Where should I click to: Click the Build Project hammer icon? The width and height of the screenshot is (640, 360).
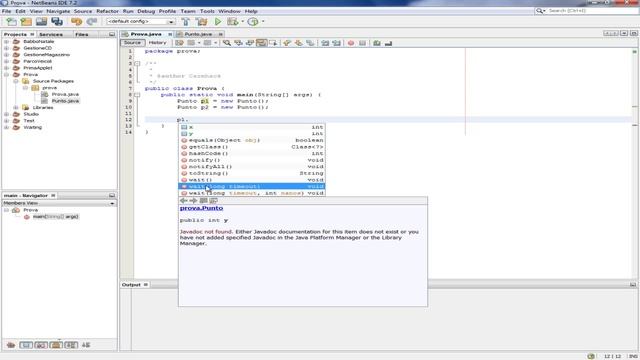pyautogui.click(x=186, y=22)
